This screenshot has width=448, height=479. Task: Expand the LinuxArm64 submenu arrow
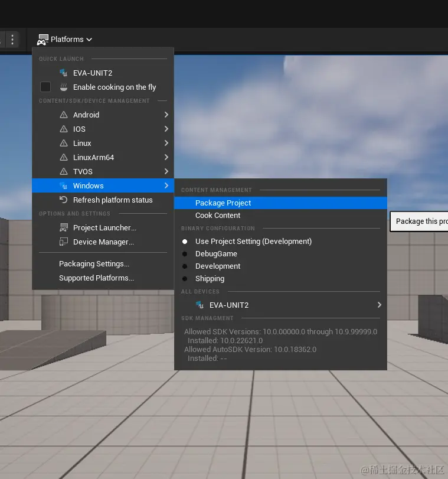(x=166, y=157)
